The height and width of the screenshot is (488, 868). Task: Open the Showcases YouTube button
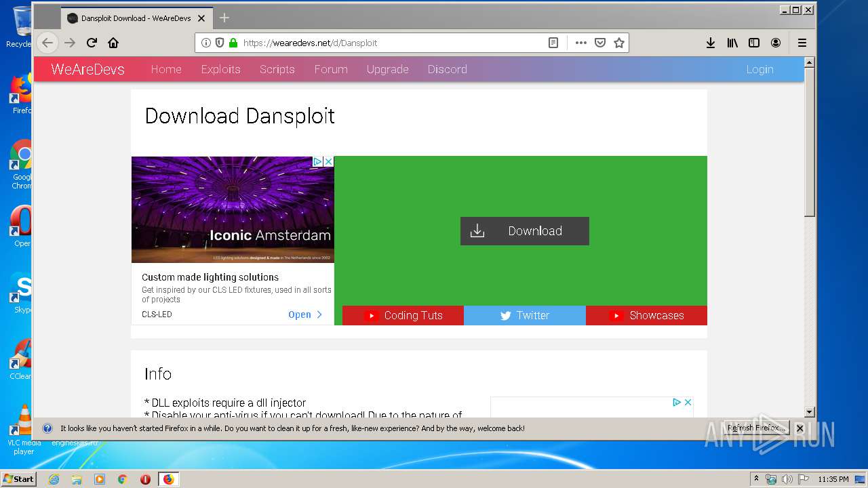(646, 315)
